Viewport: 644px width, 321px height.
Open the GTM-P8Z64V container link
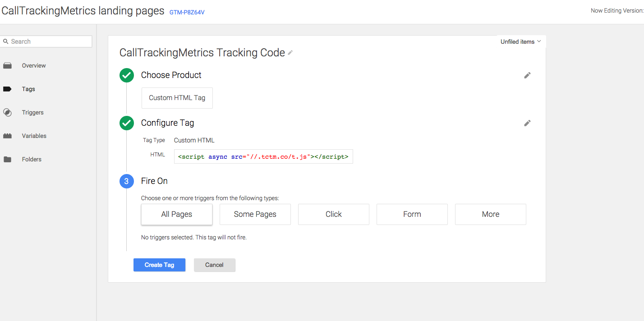[x=187, y=12]
